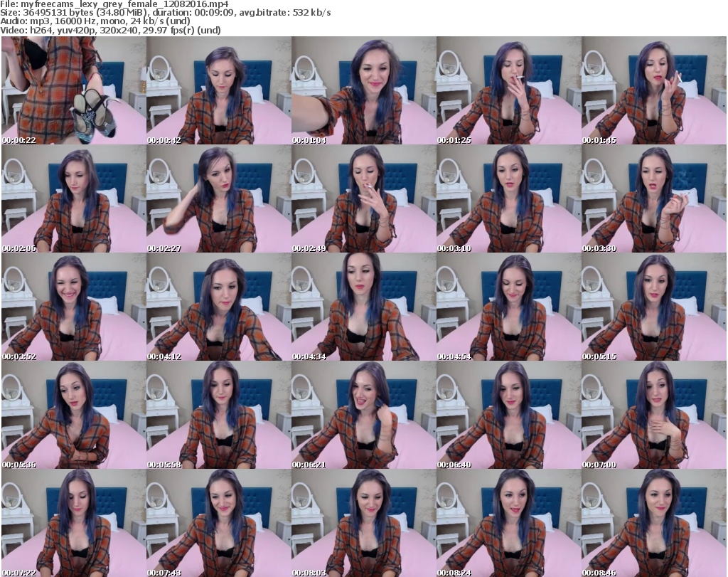Select the thumbnail timestamped 00:01:04
The width and height of the screenshot is (728, 577).
point(363,90)
